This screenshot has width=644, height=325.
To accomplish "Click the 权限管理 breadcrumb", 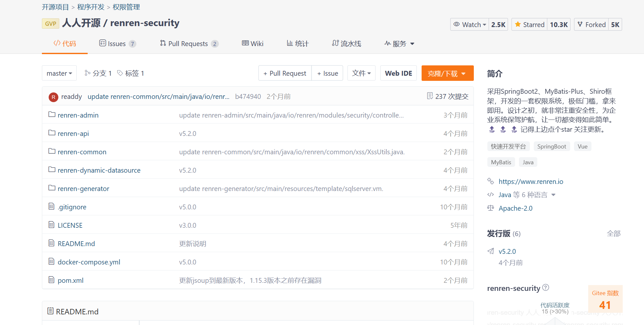I will (126, 7).
